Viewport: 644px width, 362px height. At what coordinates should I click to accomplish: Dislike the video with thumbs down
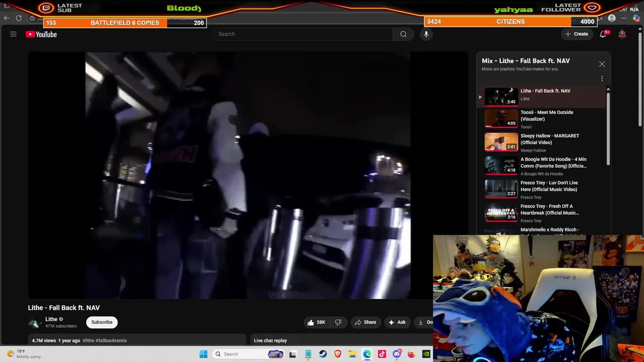[x=338, y=322]
